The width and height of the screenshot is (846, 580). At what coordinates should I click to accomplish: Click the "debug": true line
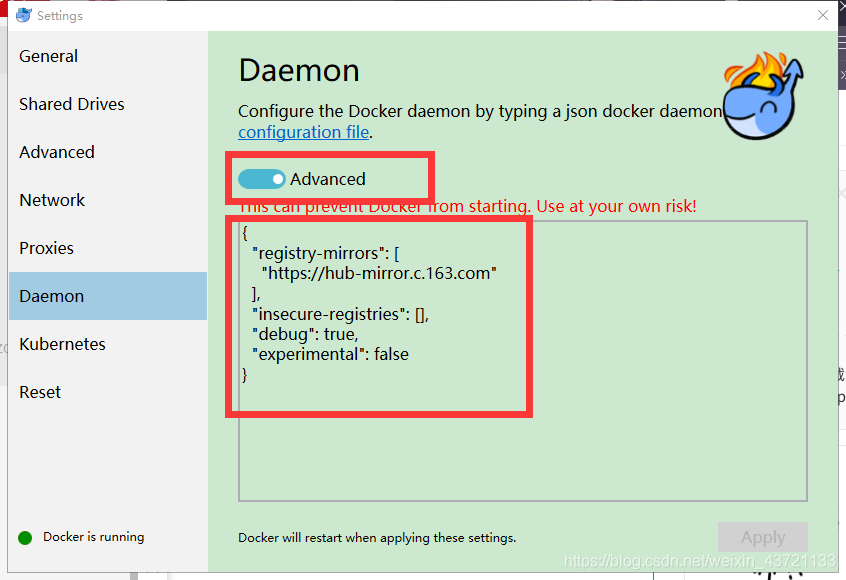pos(305,335)
